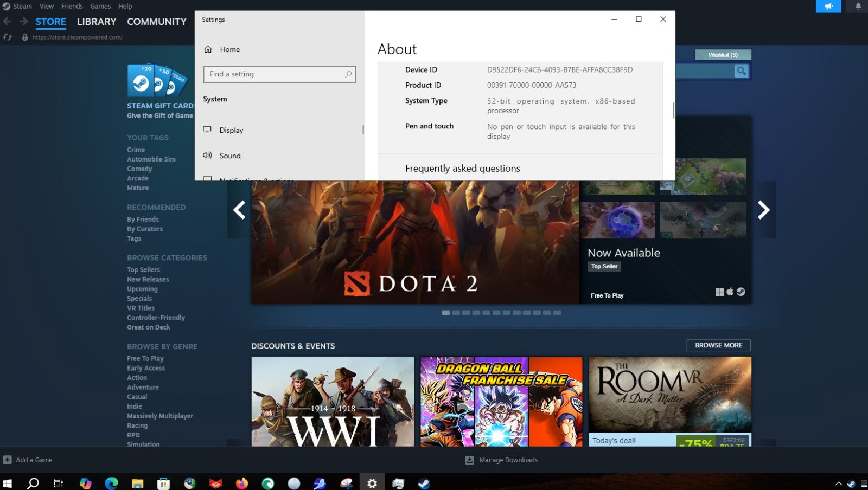Select the last carousel page indicator

click(x=557, y=313)
